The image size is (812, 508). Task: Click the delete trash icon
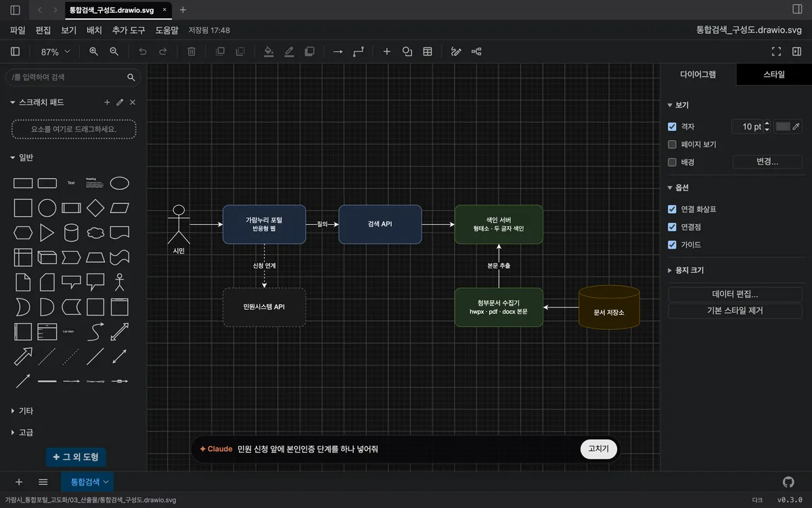click(191, 51)
